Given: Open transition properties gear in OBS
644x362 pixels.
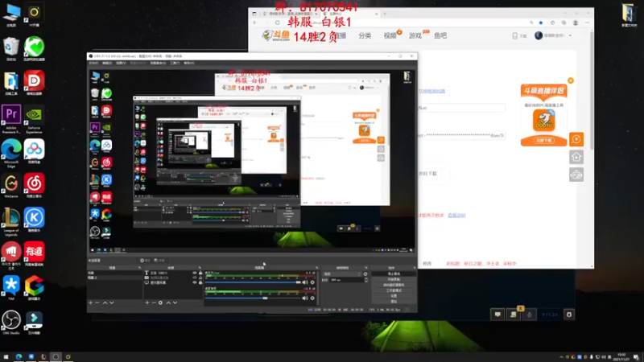Looking at the screenshot, I should point(365,274).
